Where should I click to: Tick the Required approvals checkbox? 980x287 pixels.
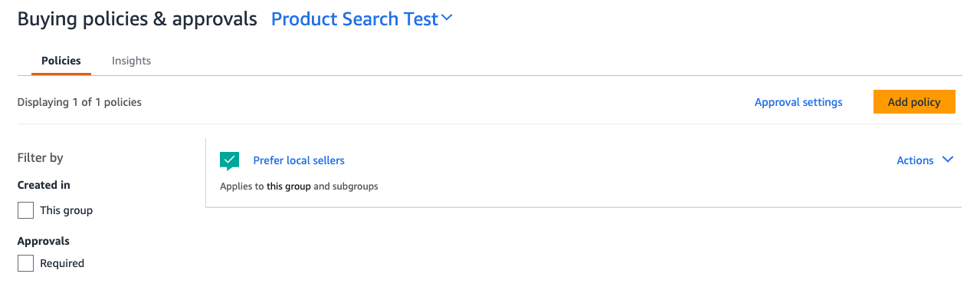tap(25, 263)
